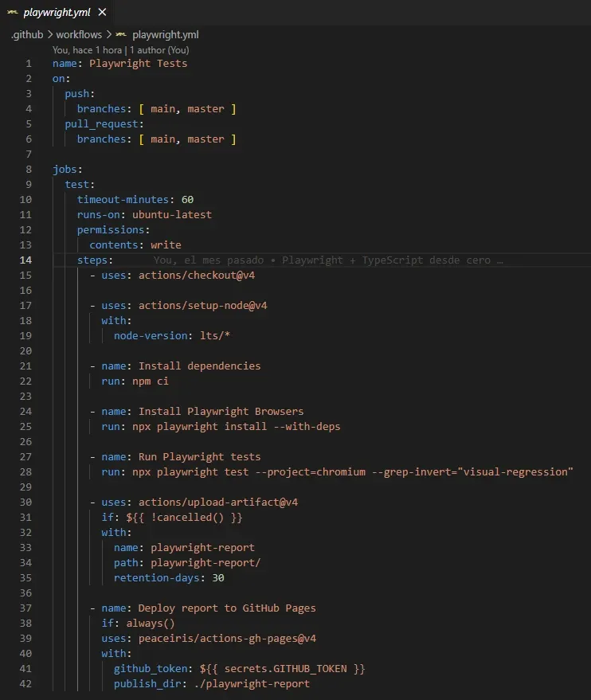The height and width of the screenshot is (700, 591).
Task: Click 'Deploy report to GitHub Pages' line 37
Action: coord(227,608)
